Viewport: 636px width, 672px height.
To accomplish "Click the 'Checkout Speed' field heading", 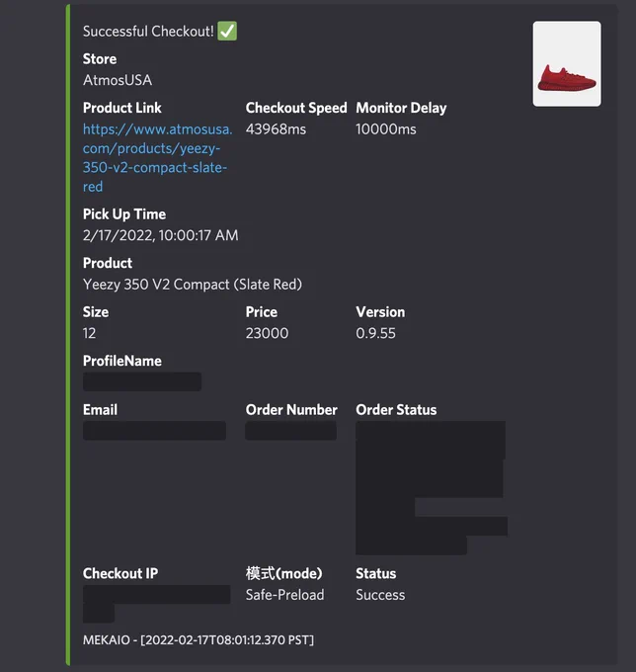I will 296,108.
